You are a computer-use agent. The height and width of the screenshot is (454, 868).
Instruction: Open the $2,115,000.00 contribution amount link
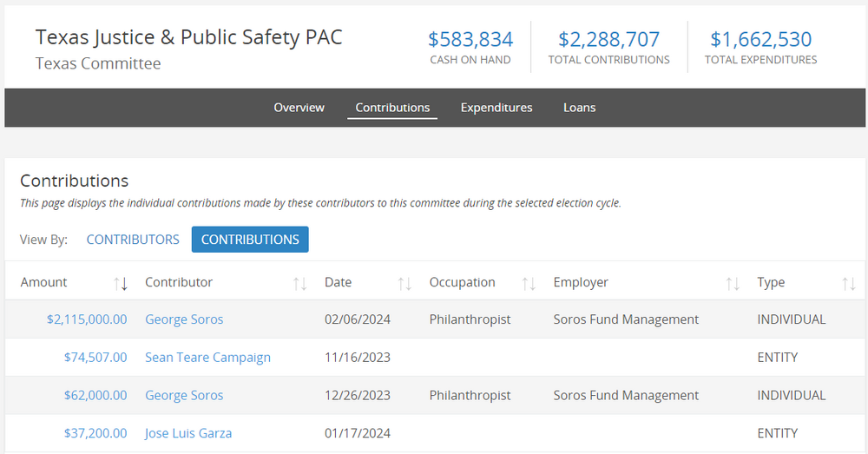(x=87, y=319)
